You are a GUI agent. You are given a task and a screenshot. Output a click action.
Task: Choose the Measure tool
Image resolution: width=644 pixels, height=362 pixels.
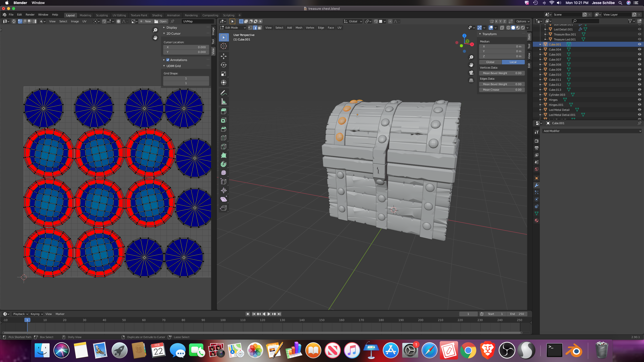click(x=223, y=102)
